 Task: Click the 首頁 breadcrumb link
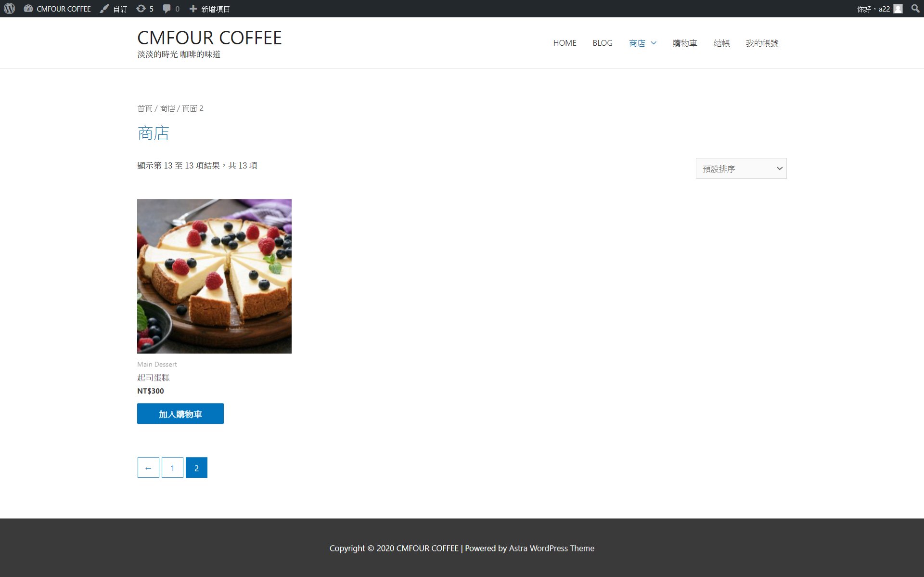144,109
